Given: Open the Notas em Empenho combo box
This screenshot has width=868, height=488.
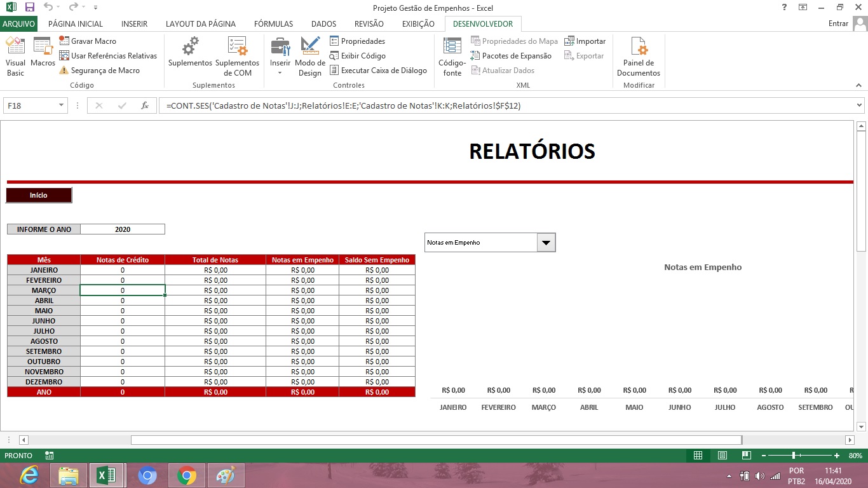Looking at the screenshot, I should coord(546,243).
